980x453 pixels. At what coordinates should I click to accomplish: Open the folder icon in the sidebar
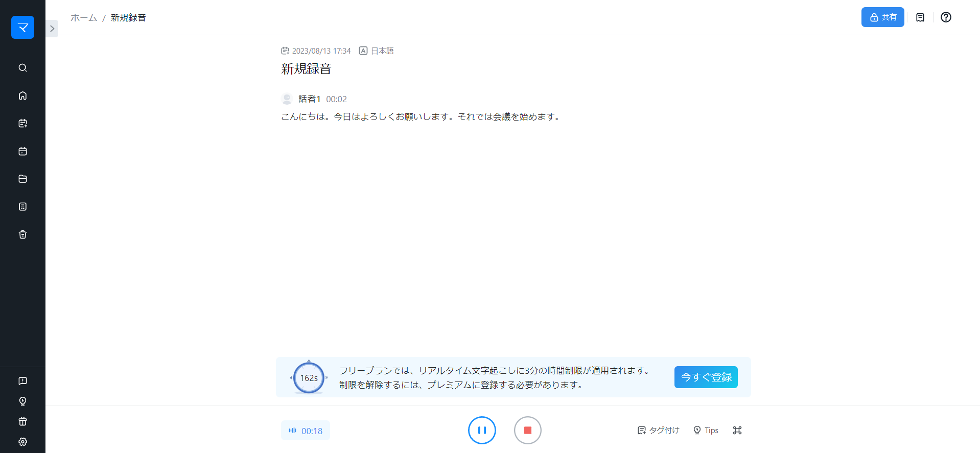(x=22, y=179)
